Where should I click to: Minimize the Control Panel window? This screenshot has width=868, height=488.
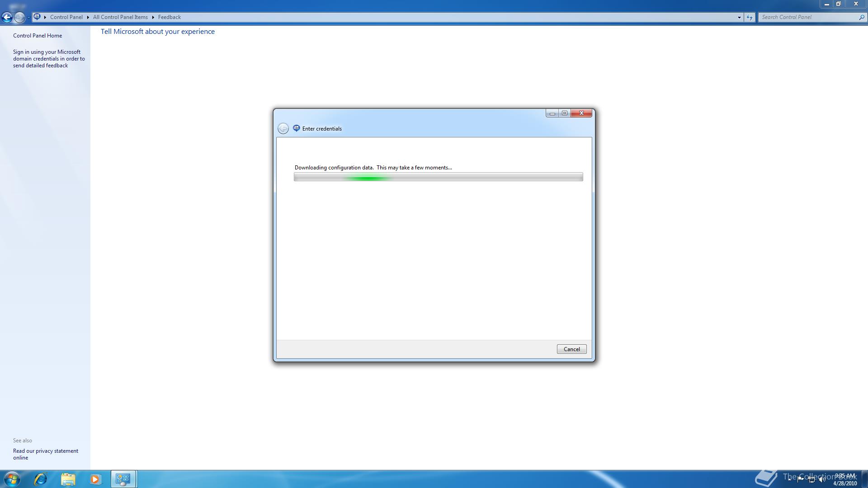(x=826, y=4)
